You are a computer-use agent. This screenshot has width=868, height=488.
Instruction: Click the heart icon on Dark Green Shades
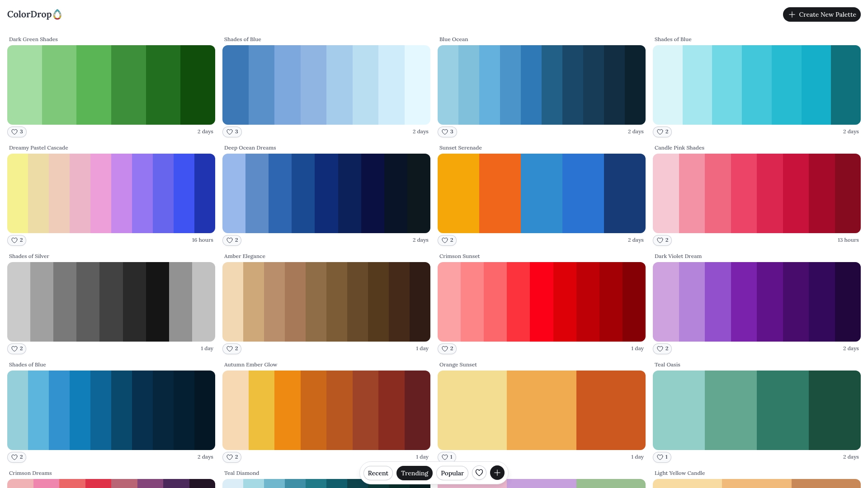(x=14, y=131)
